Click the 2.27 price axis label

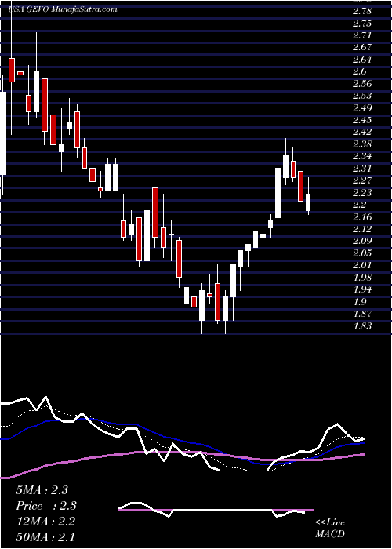[x=362, y=180]
